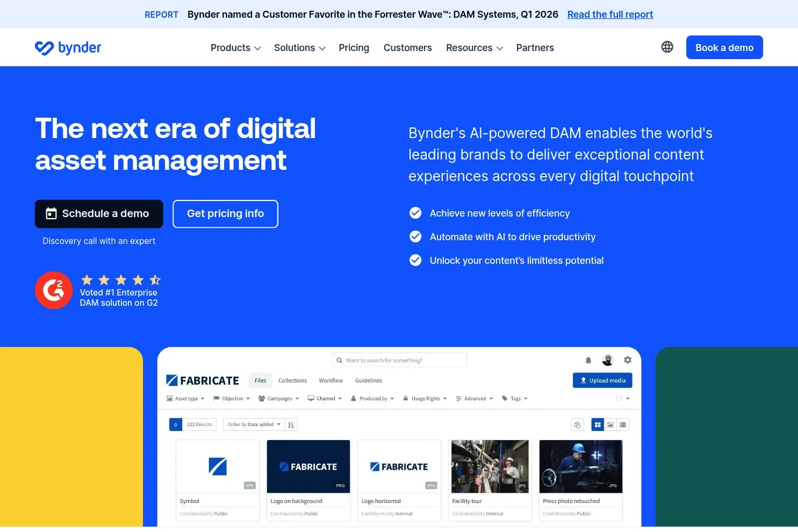Screen dimensions: 798x532
Task: Switch to the Workflow tab
Action: pyautogui.click(x=331, y=380)
